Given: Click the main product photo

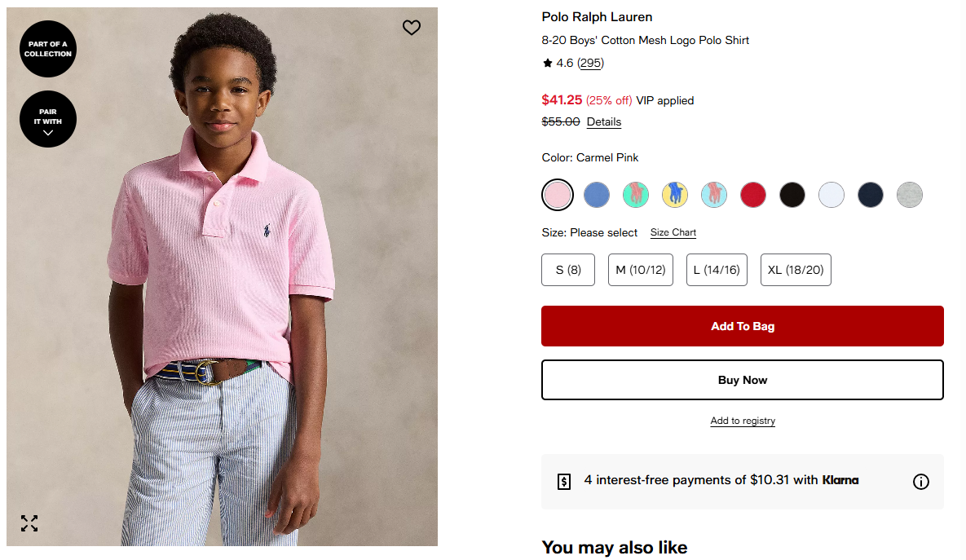Looking at the screenshot, I should (x=222, y=277).
